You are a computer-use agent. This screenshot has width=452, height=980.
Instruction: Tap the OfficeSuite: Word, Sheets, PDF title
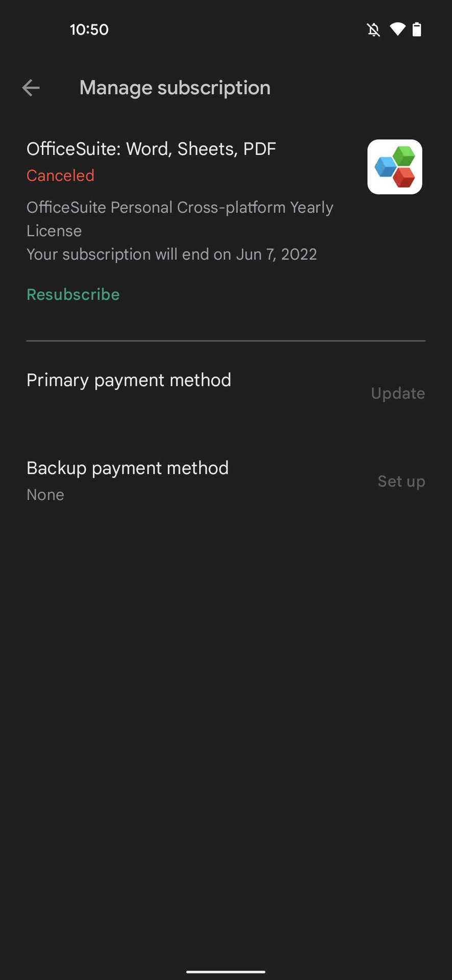(x=151, y=149)
